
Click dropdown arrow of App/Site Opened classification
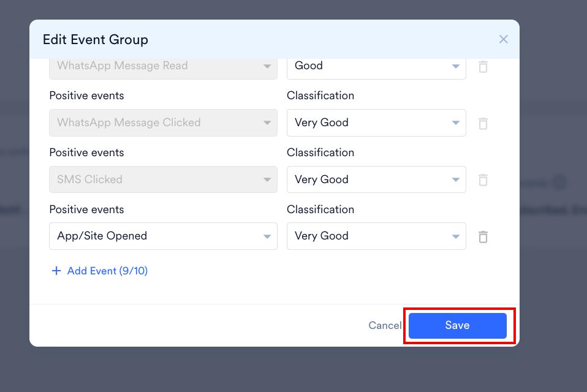[x=455, y=236]
